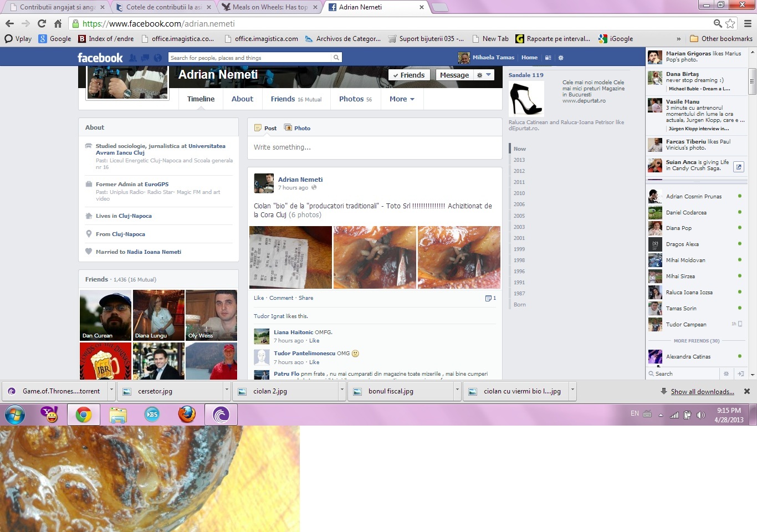This screenshot has height=532, width=757.
Task: Show hidden system tray icons
Action: click(661, 415)
